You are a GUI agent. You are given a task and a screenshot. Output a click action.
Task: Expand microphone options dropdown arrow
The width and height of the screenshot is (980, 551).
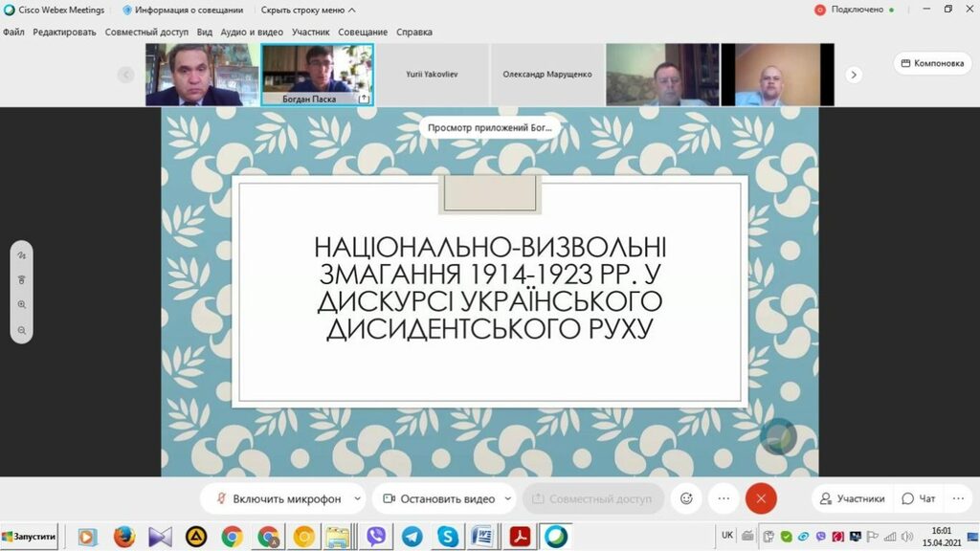click(358, 498)
